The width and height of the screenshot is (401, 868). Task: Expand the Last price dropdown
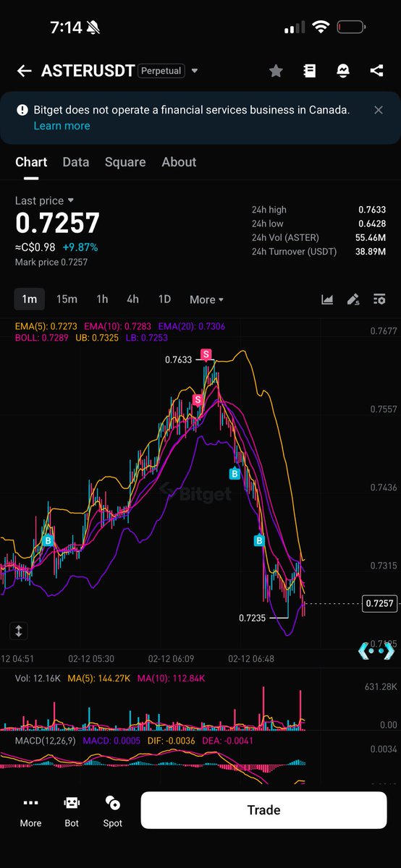coord(44,200)
